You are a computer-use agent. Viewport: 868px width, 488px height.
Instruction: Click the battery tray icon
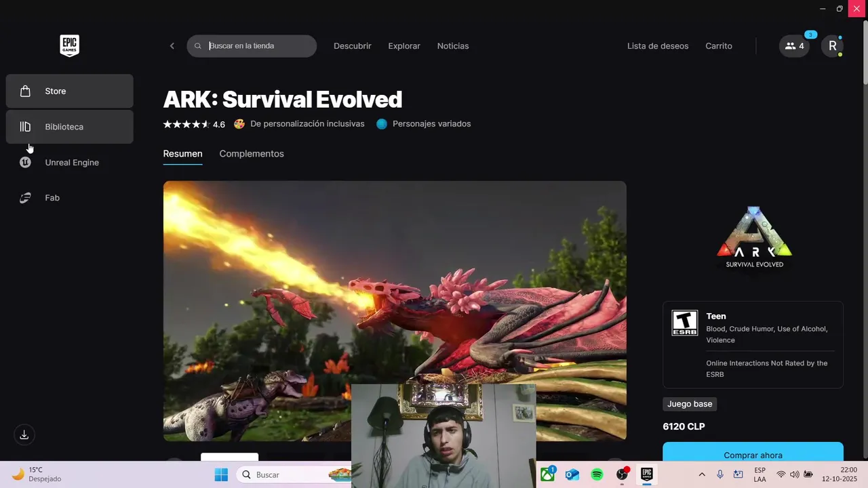(x=808, y=475)
